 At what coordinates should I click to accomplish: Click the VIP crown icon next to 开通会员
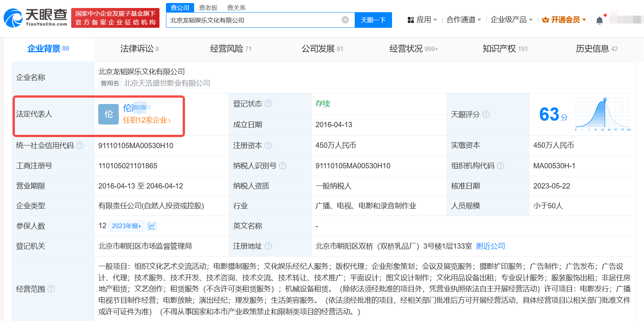(545, 20)
